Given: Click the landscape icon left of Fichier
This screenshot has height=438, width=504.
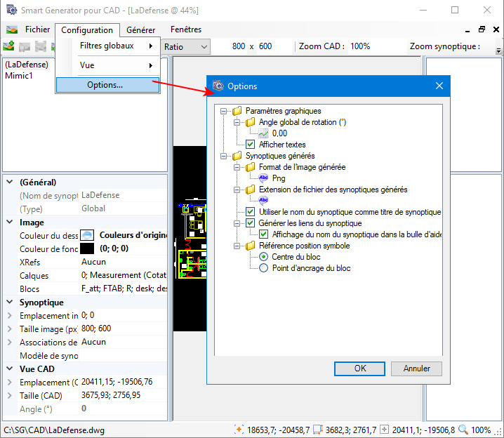Looking at the screenshot, I should pyautogui.click(x=11, y=30).
